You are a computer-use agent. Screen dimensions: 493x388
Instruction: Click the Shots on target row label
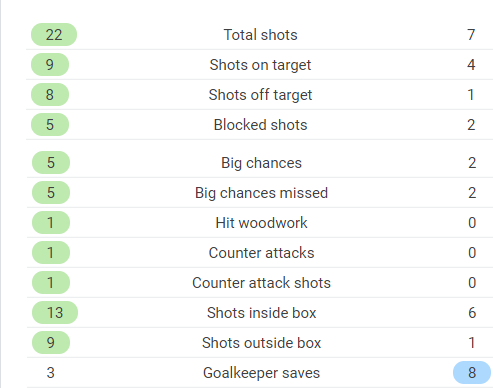[x=260, y=65]
